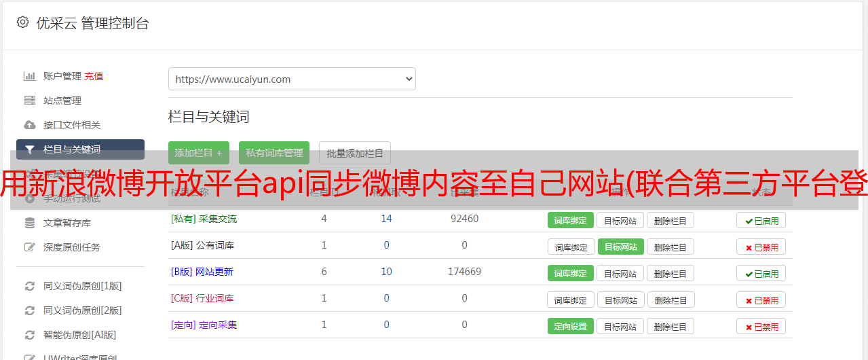Toggle 已禁用 status for 定向采集 row
This screenshot has width=868, height=360.
[x=761, y=326]
